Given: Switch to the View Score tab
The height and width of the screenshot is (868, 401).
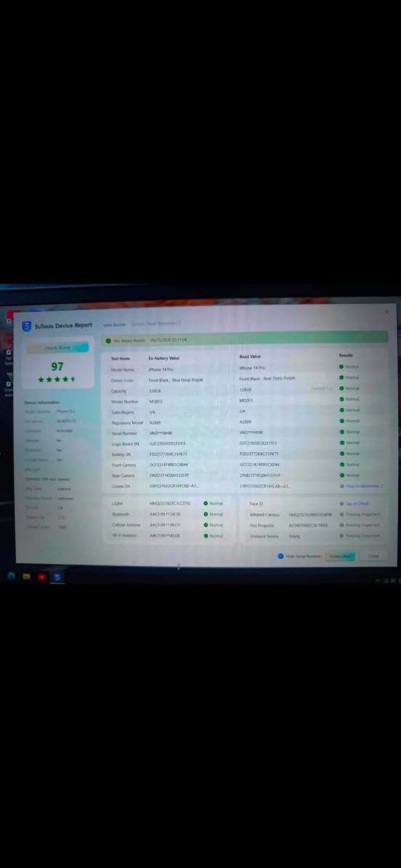Looking at the screenshot, I should pyautogui.click(x=115, y=324).
